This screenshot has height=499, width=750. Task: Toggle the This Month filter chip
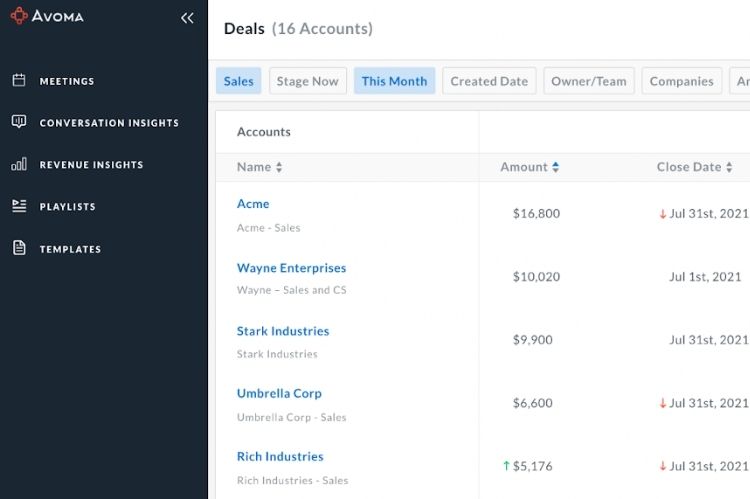pyautogui.click(x=394, y=81)
